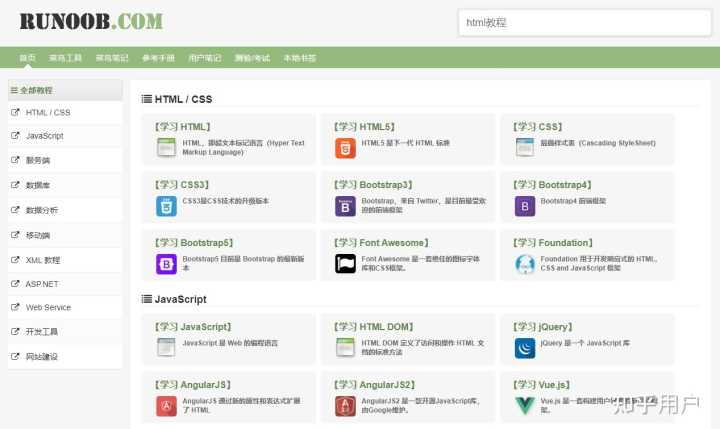Image resolution: width=720 pixels, height=429 pixels.
Task: Open the 【学习 Vue.js】 title link
Action: click(541, 385)
